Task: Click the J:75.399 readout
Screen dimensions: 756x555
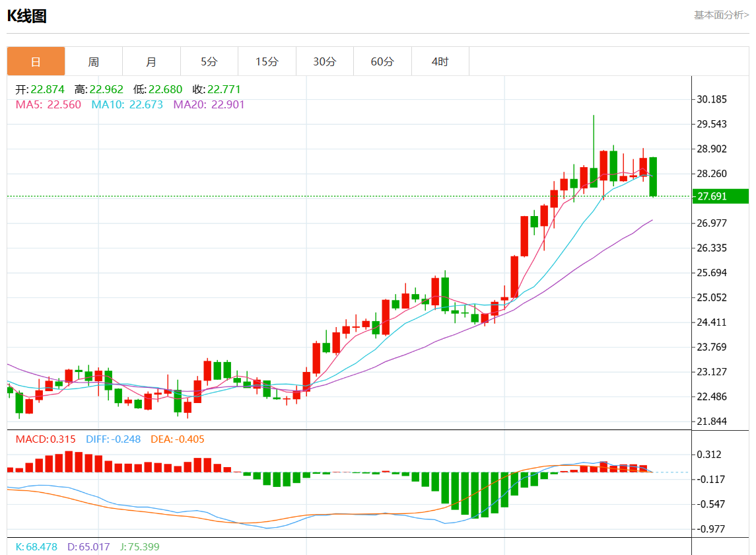Action: pos(140,547)
